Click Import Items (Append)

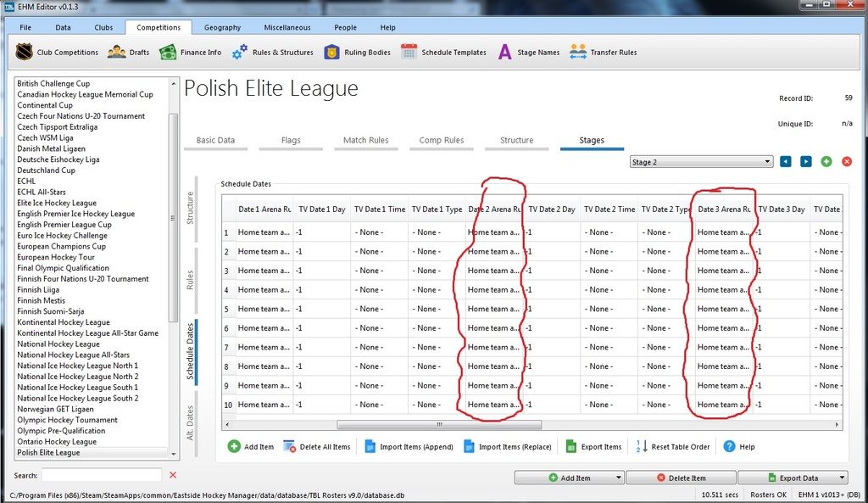[409, 446]
